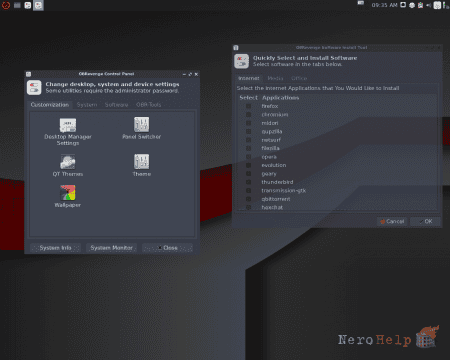This screenshot has width=450, height=360.
Task: Tick the chromium checkbox
Action: point(248,114)
